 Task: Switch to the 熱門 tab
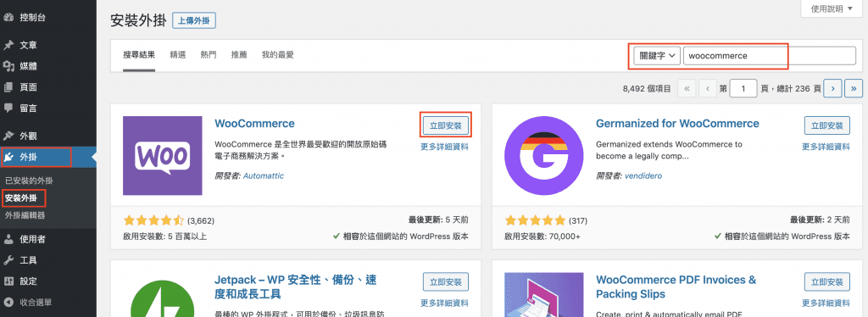click(209, 55)
